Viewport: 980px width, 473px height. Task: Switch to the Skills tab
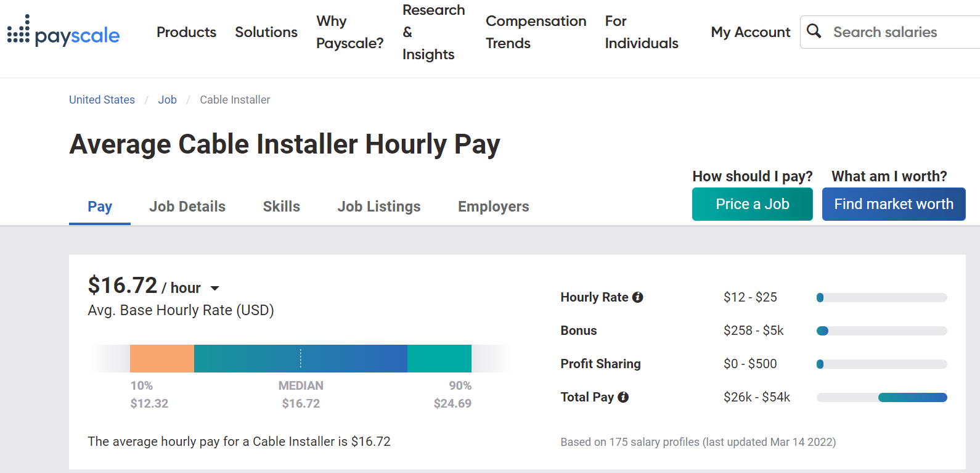pos(281,207)
